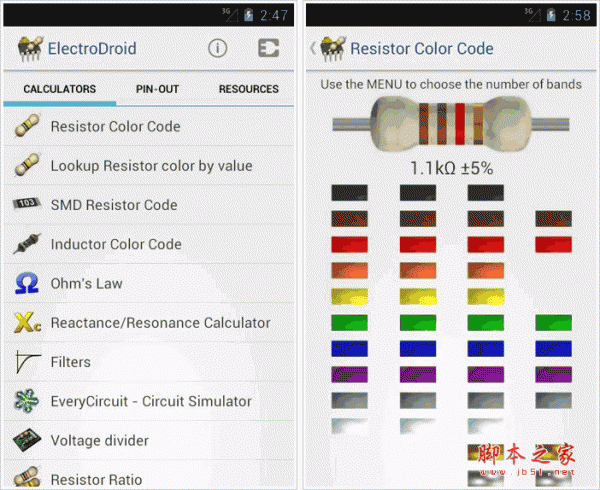The height and width of the screenshot is (490, 600).
Task: Open Resistor Color Code calculator
Action: point(149,126)
